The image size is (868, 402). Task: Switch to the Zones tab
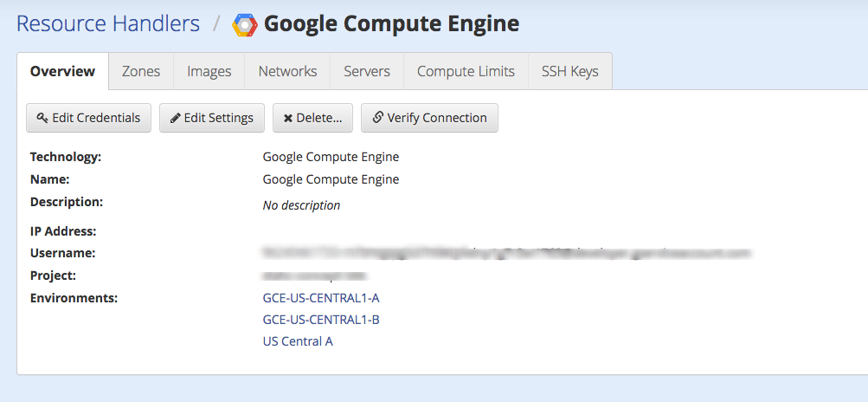click(141, 71)
